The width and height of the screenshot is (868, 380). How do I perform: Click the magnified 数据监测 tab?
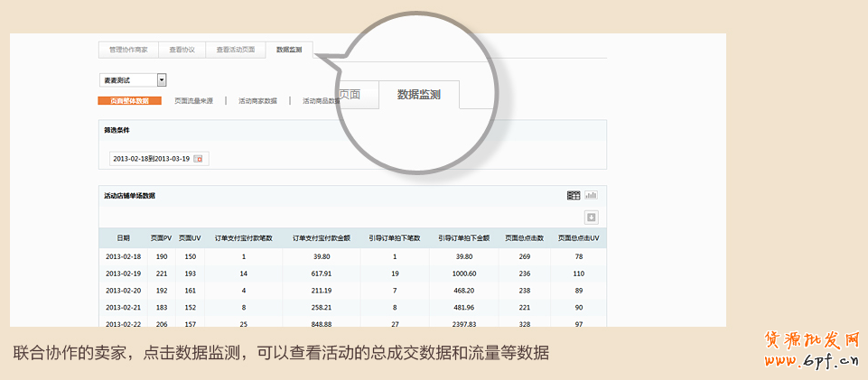[x=419, y=95]
